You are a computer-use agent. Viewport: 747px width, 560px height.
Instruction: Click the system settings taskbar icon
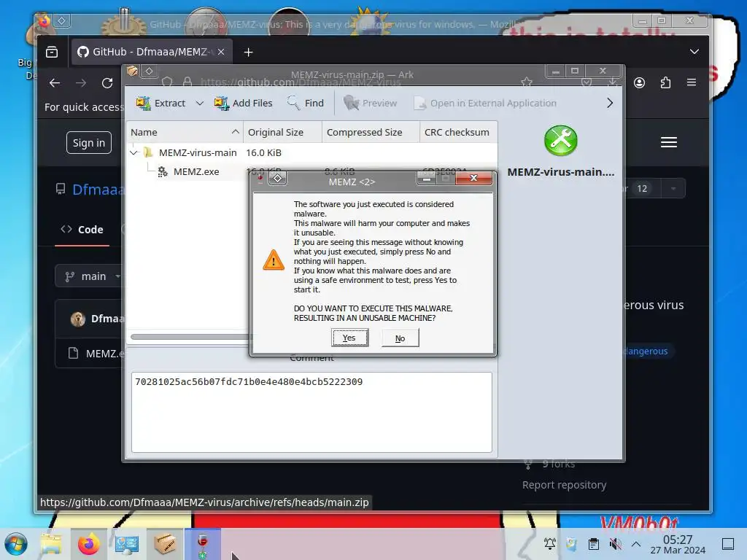[x=127, y=544]
